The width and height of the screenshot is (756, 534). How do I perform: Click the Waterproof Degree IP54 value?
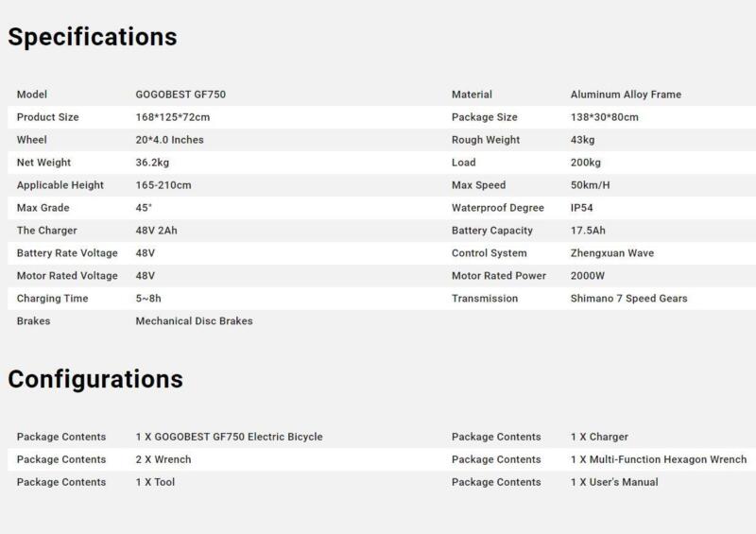[582, 208]
